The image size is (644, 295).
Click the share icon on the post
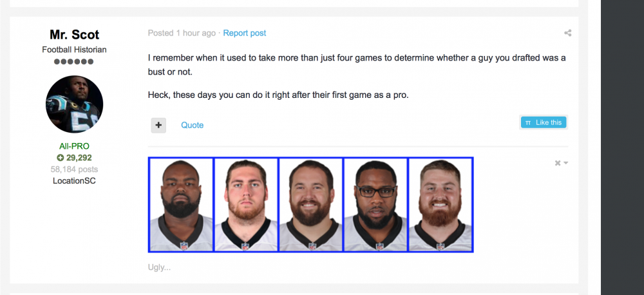click(567, 33)
